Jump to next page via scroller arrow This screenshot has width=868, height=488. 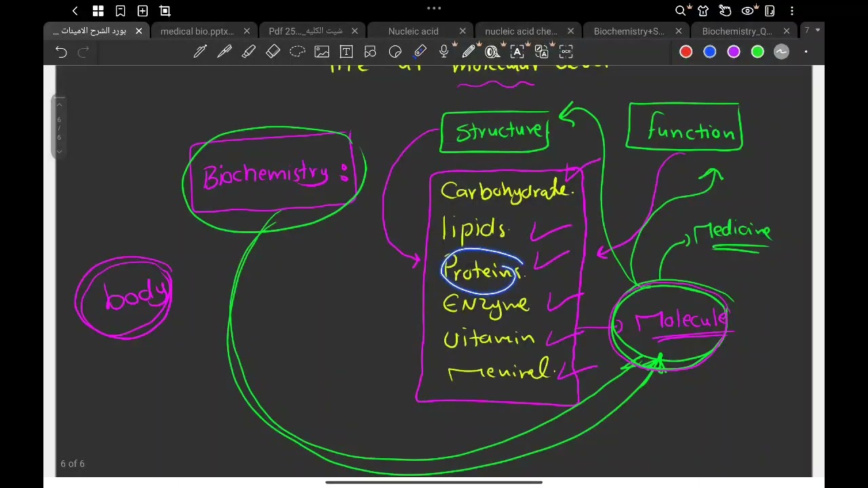(59, 151)
